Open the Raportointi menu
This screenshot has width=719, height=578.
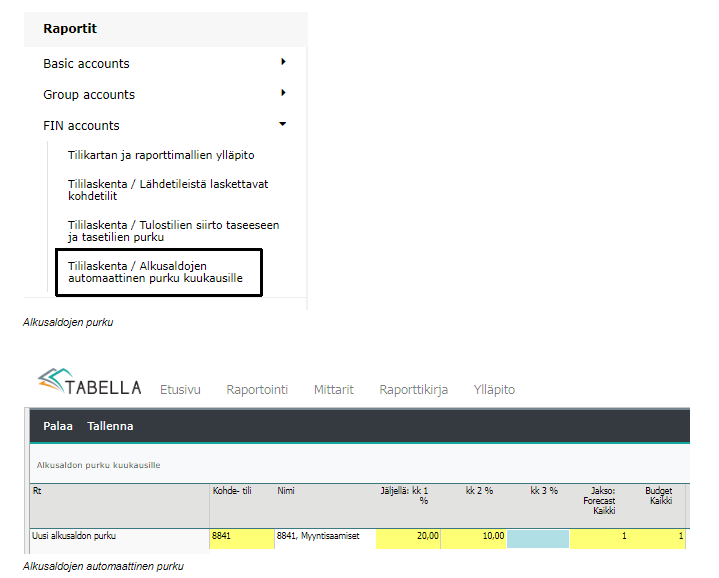pos(257,389)
